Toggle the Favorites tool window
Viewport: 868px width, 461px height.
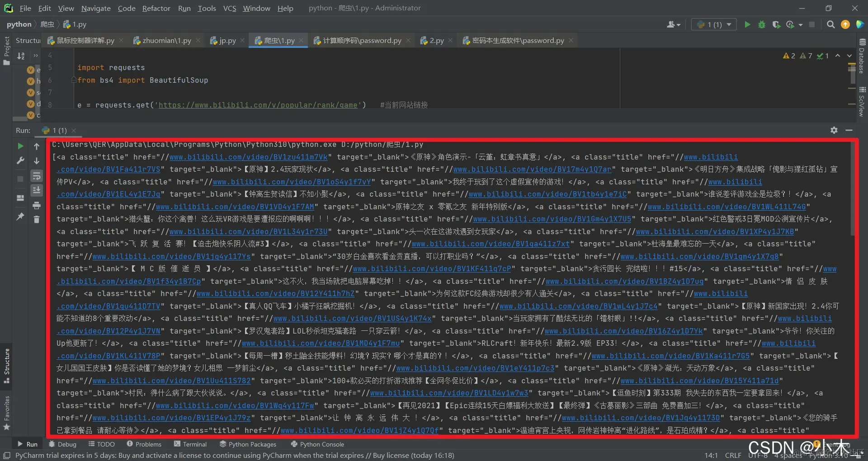pyautogui.click(x=6, y=413)
